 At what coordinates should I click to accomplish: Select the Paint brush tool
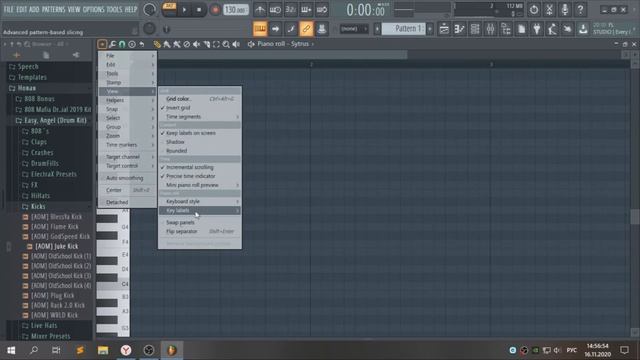[167, 44]
